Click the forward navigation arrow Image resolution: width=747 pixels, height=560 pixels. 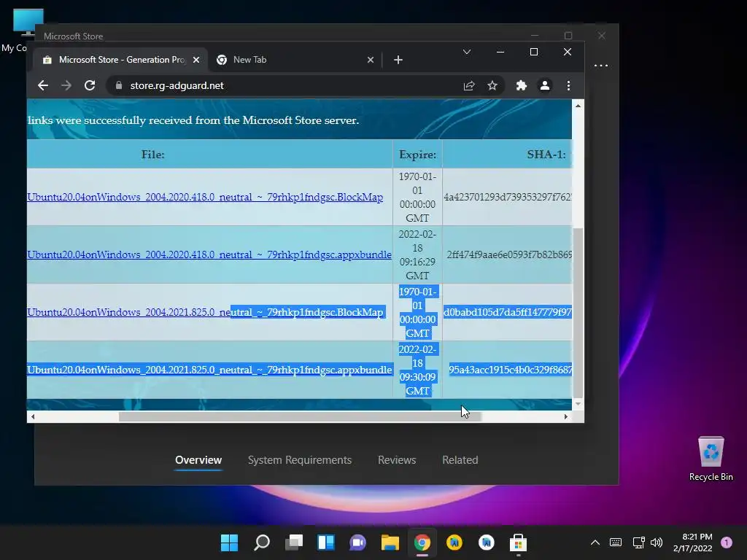click(66, 86)
